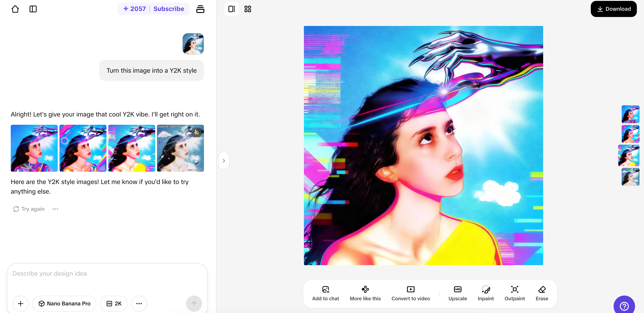
Task: Convert image to video
Action: 410,289
